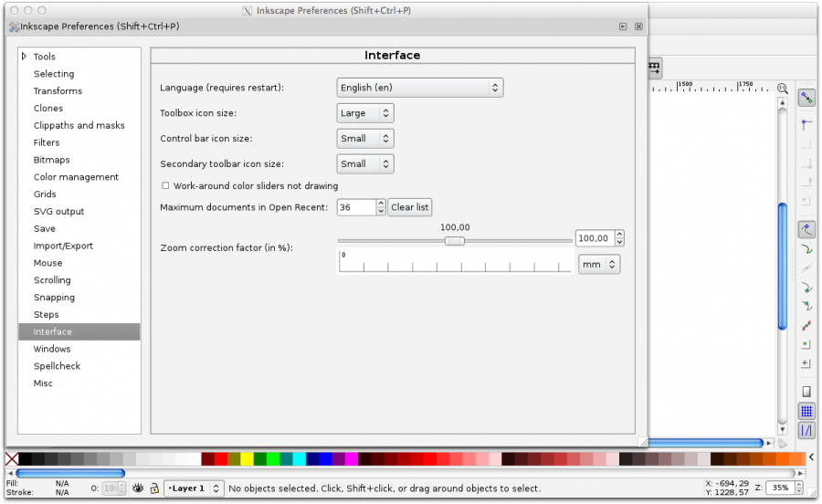Open the Layer 1 layer selector
Viewport: 822px width, 504px height.
tap(194, 488)
